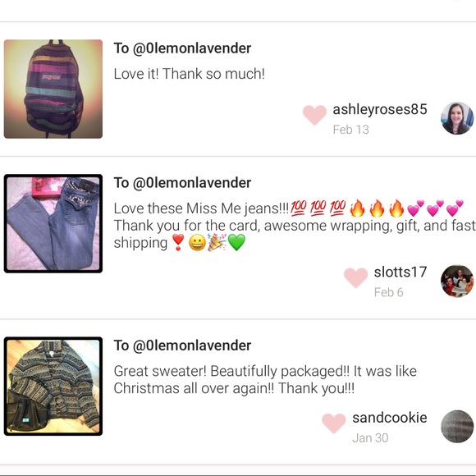This screenshot has height=476, width=476.
Task: Click the ashleyroses85 username
Action: [x=380, y=109]
